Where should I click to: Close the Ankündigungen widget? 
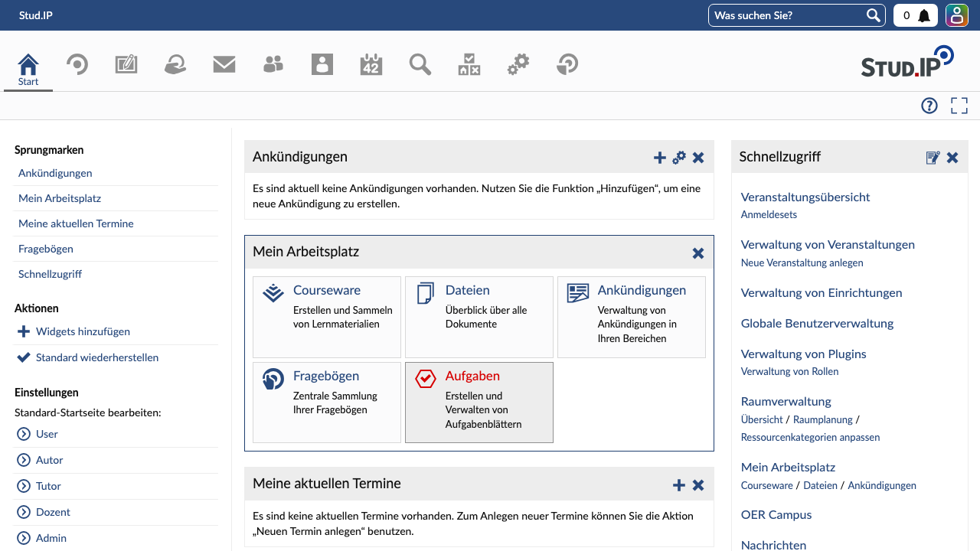click(x=698, y=158)
